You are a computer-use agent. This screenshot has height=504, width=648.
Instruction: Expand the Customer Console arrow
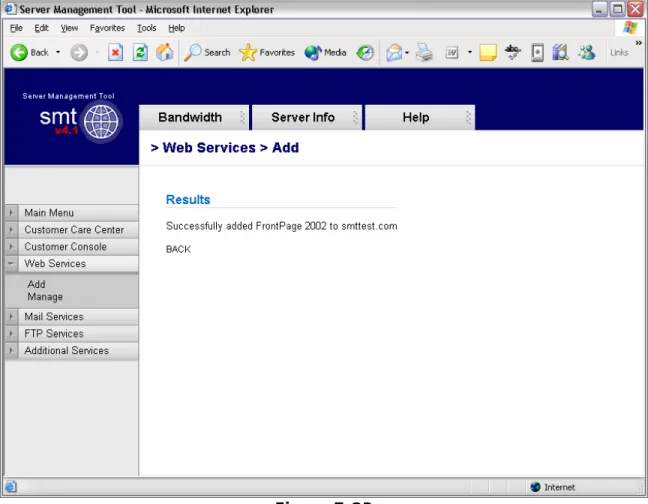tap(12, 247)
